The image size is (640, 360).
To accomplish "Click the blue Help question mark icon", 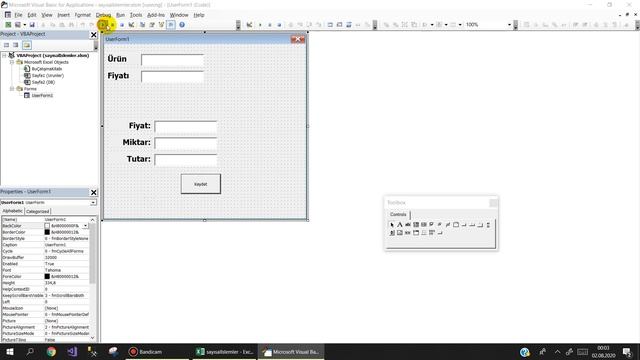I will (182, 25).
